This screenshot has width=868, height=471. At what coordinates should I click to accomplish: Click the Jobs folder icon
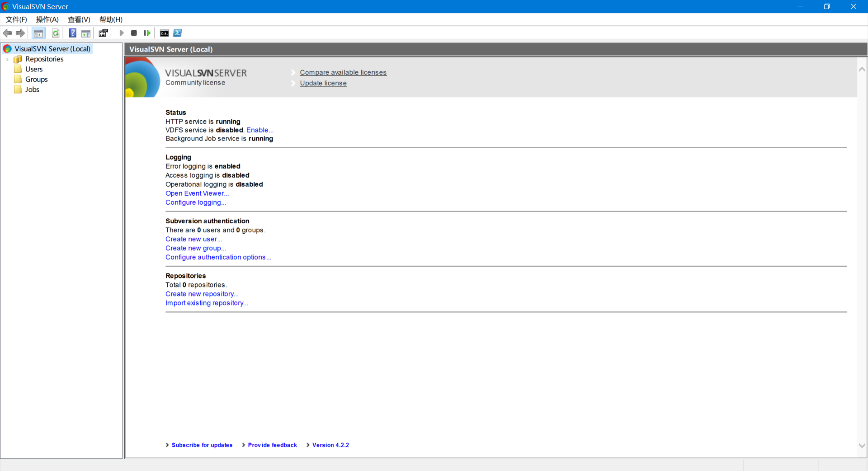[18, 89]
